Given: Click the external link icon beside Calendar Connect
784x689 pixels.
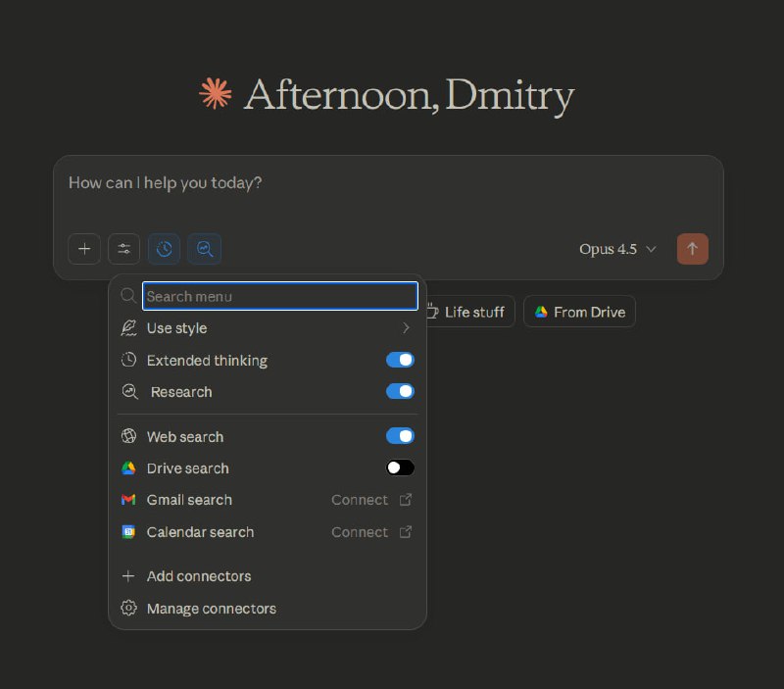Looking at the screenshot, I should [406, 532].
